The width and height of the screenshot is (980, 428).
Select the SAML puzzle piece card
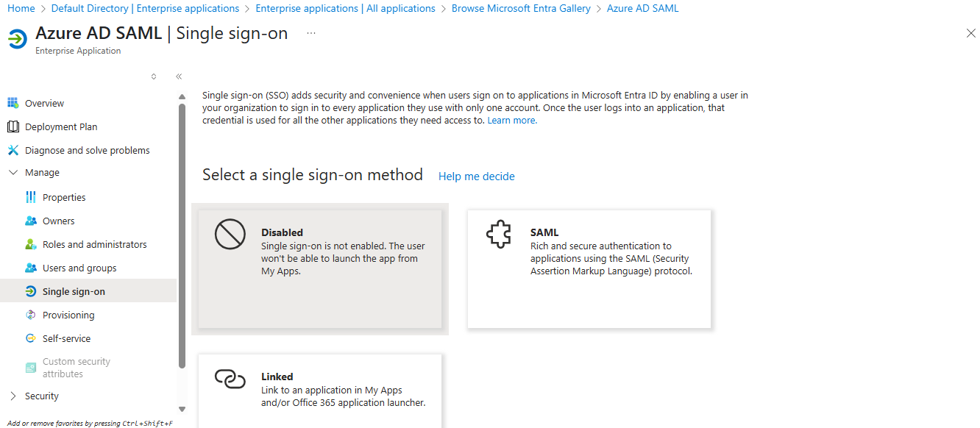589,268
